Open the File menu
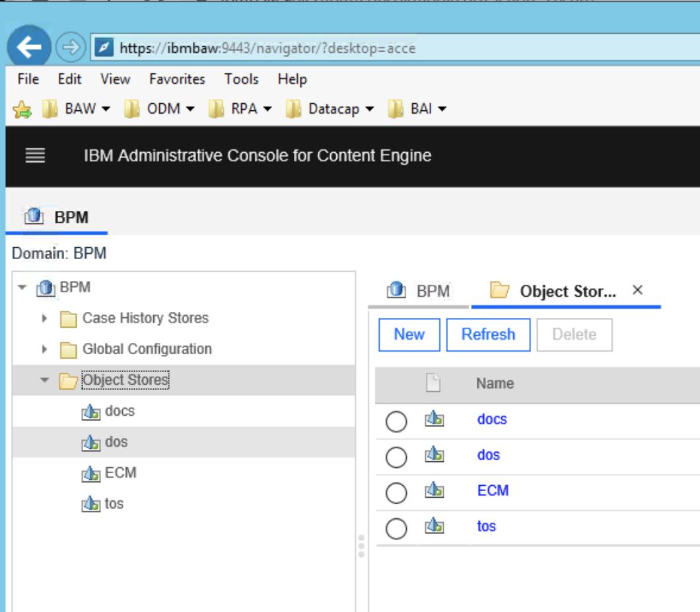The image size is (700, 612). pyautogui.click(x=28, y=79)
